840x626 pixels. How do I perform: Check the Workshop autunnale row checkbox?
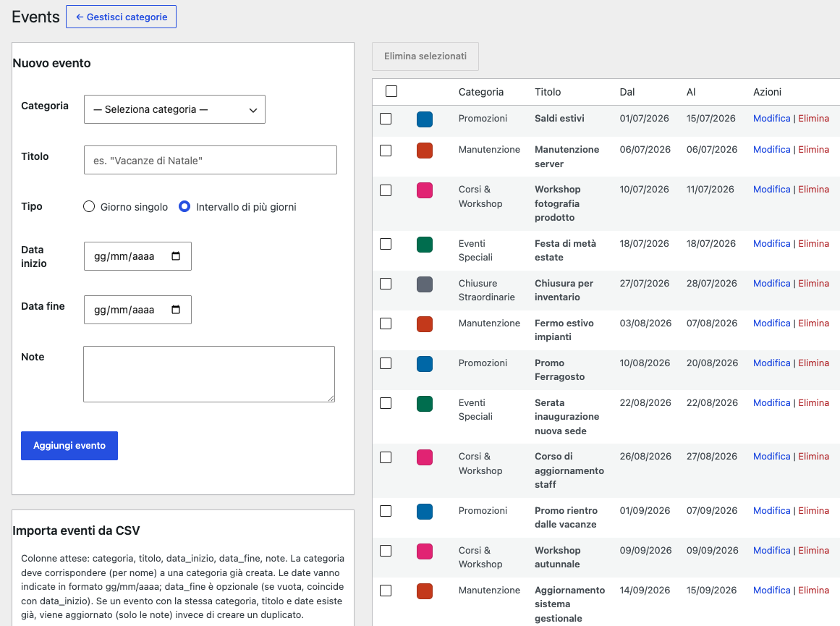pyautogui.click(x=386, y=551)
